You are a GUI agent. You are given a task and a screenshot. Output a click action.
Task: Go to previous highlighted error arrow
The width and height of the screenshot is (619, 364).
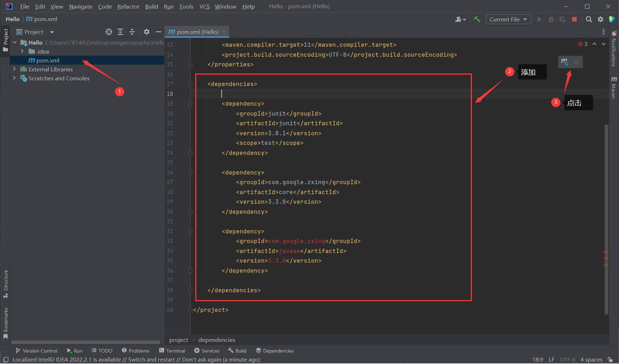(594, 44)
